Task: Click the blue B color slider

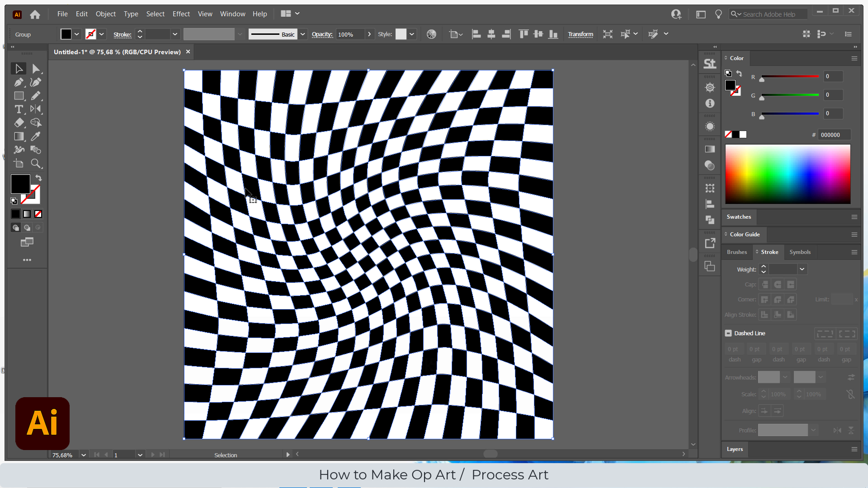Action: 790,114
